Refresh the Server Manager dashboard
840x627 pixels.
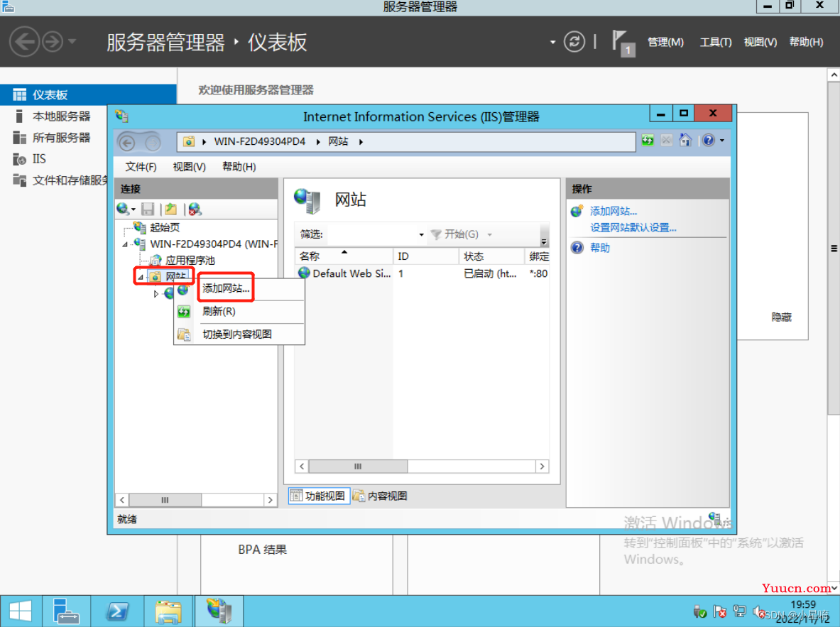coord(574,42)
